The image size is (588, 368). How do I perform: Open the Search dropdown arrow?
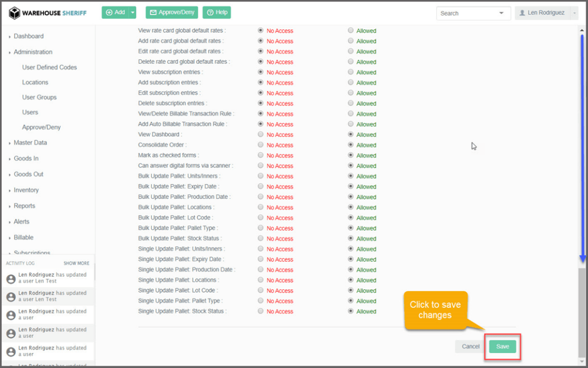point(501,13)
